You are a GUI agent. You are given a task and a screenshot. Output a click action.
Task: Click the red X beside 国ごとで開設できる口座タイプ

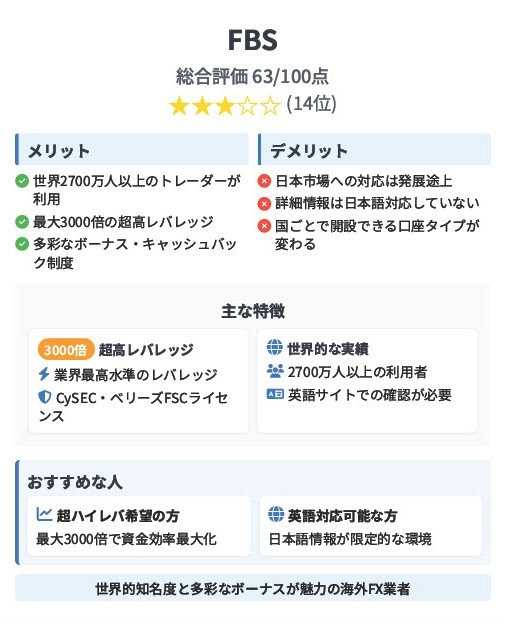click(x=264, y=226)
